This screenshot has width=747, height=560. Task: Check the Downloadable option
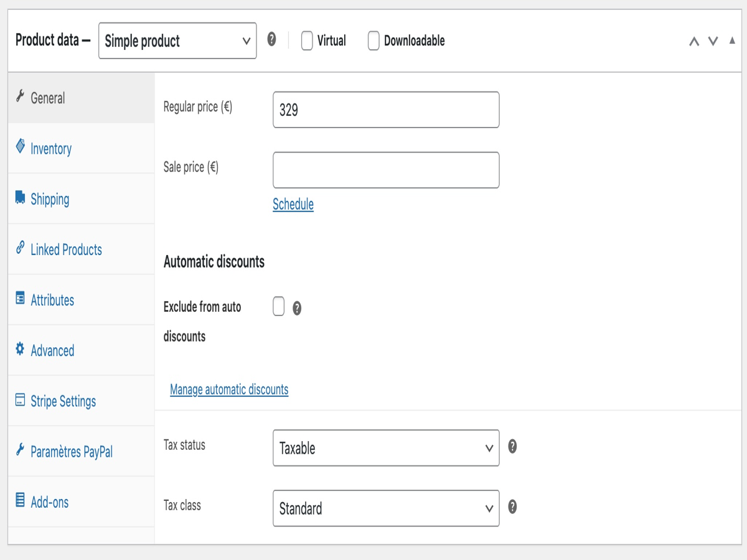coord(373,40)
